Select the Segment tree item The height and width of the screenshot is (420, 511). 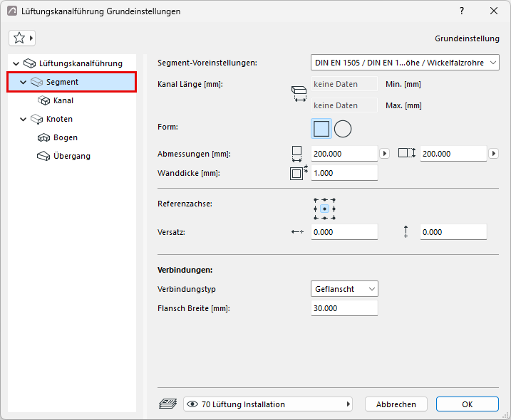pos(72,82)
